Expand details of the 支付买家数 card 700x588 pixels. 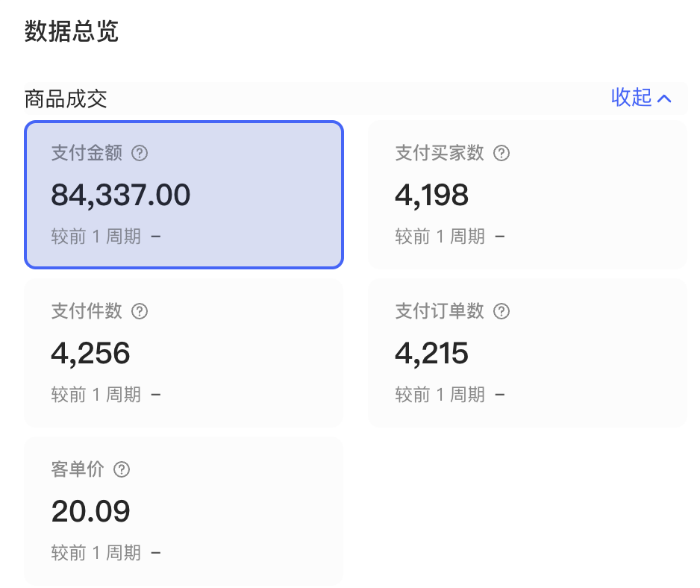(528, 195)
